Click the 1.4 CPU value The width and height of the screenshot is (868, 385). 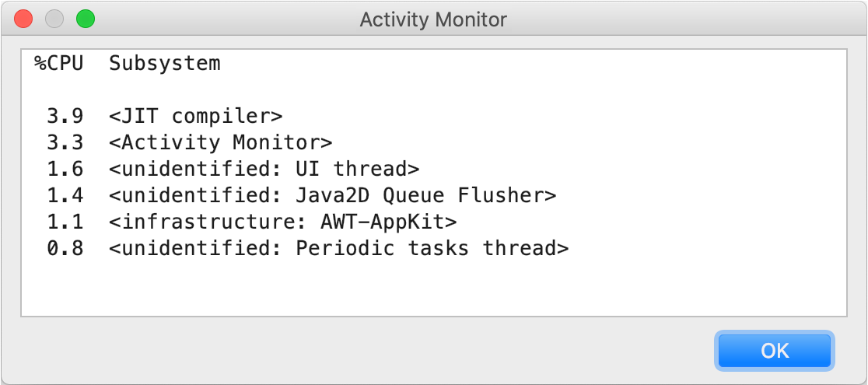(x=65, y=196)
